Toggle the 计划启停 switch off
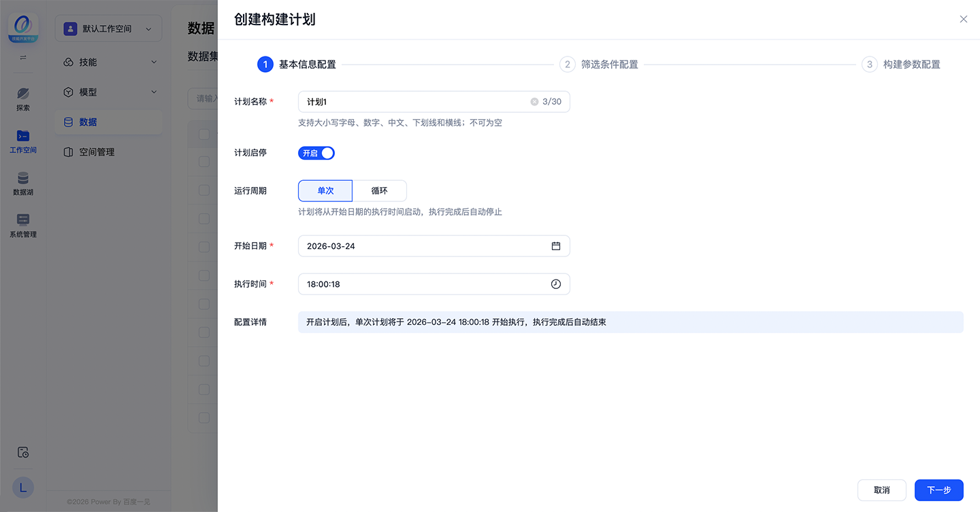The height and width of the screenshot is (512, 980). pos(316,153)
